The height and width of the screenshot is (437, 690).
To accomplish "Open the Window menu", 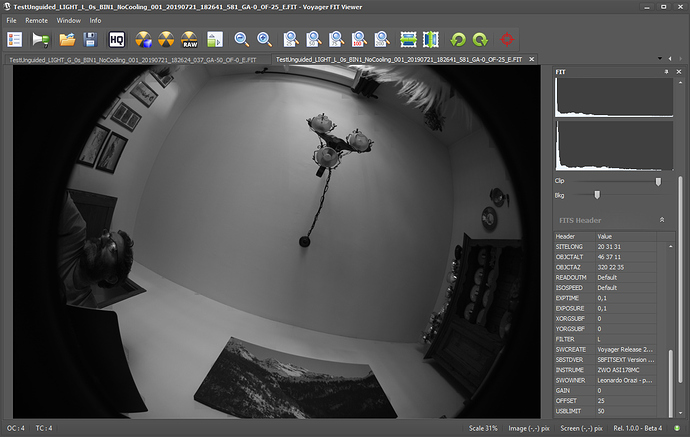I will point(69,20).
